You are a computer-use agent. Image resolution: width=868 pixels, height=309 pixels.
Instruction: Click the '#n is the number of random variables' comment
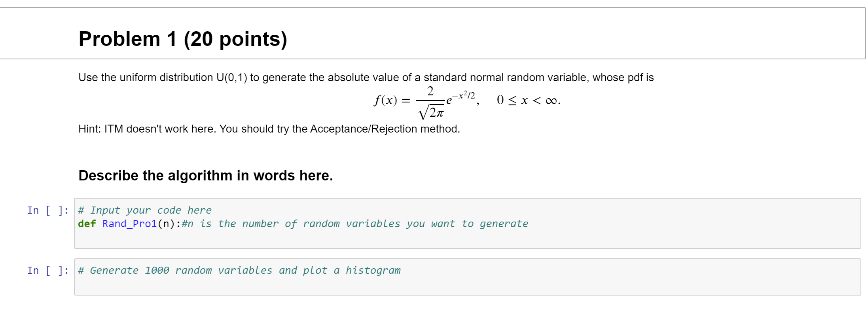(355, 224)
